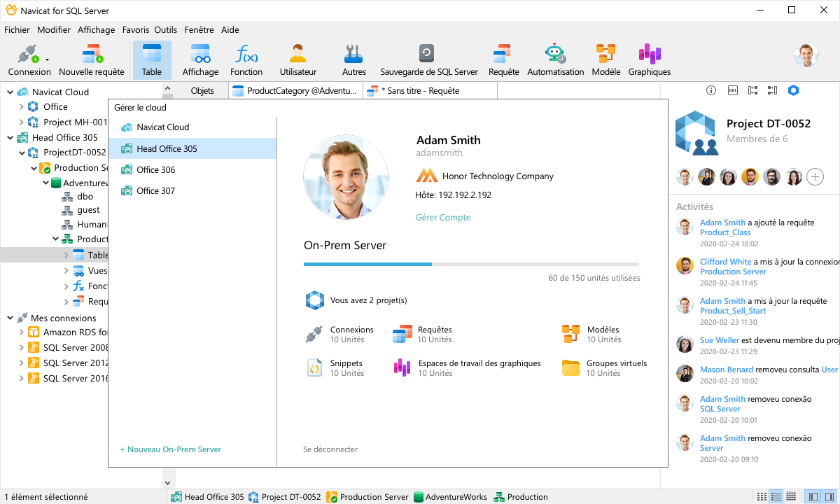Open the Outils menu
The width and height of the screenshot is (840, 504).
pyautogui.click(x=166, y=30)
